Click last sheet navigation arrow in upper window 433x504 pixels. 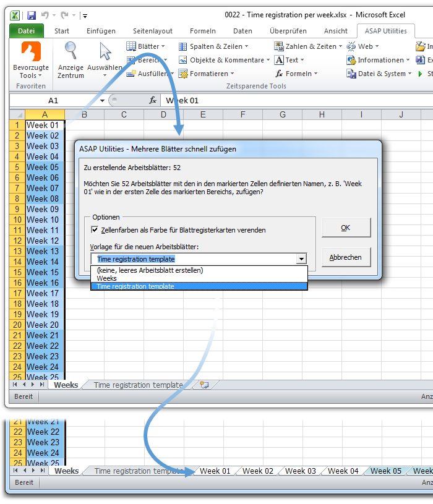[x=42, y=385]
